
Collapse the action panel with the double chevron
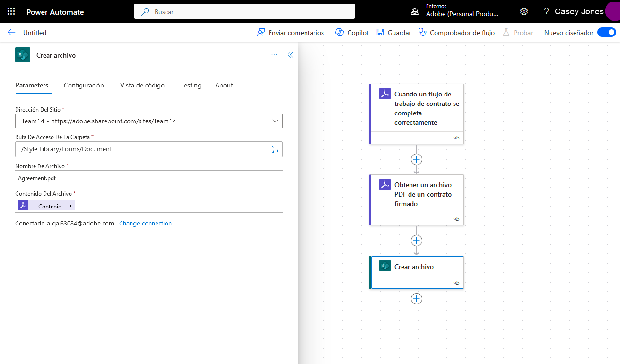coord(290,55)
